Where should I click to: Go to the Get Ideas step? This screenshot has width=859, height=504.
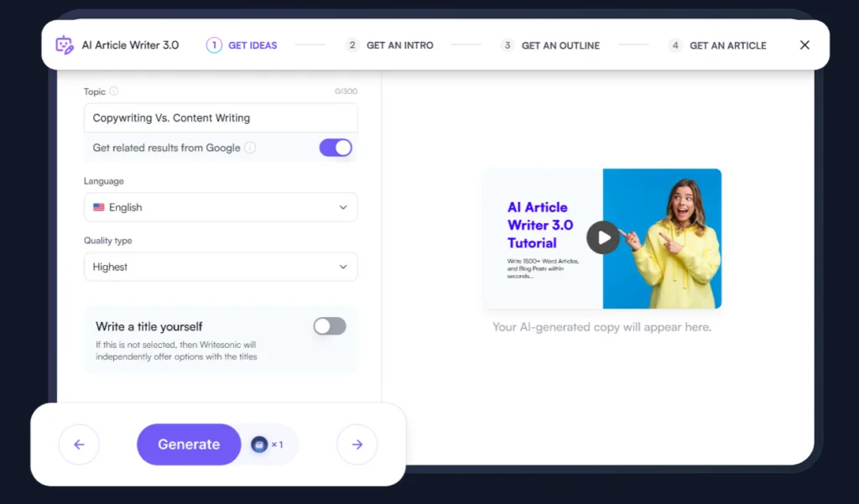(242, 45)
